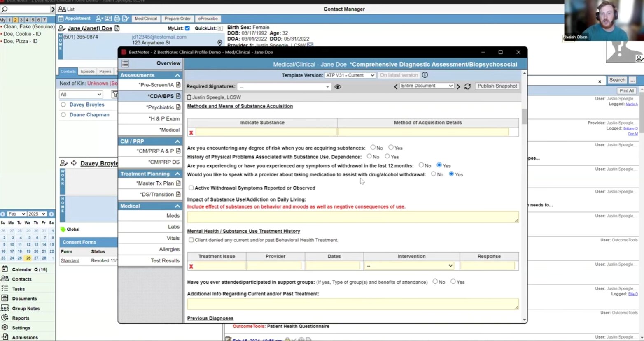Open the template version info icon
The width and height of the screenshot is (644, 341).
pos(425,75)
